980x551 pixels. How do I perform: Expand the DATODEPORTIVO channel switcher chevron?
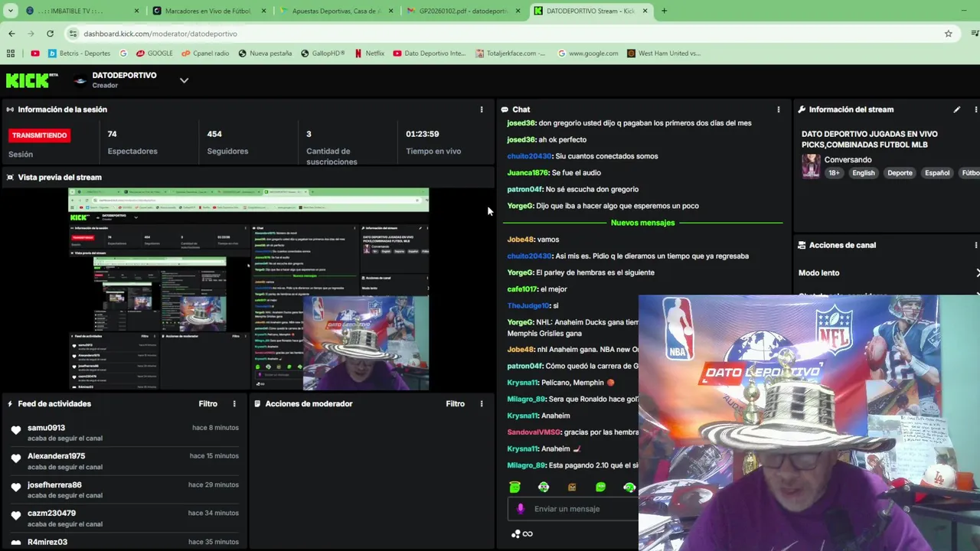(184, 80)
